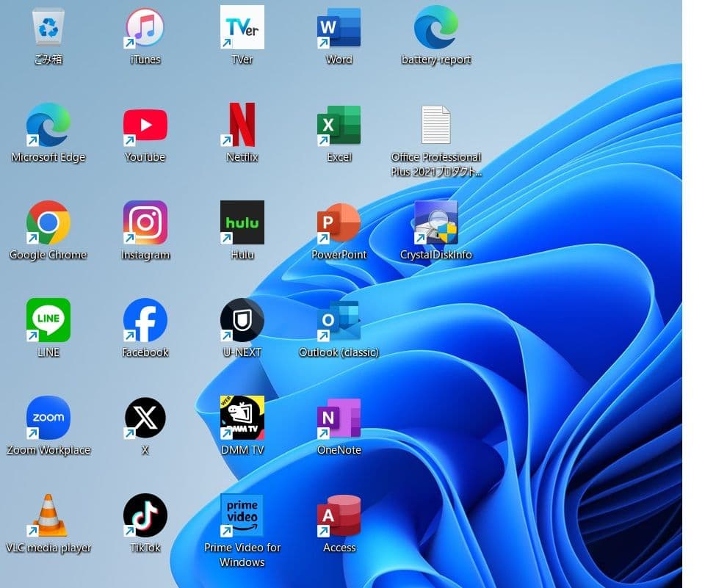
Task: Select the Access shortcut icon
Action: (339, 516)
